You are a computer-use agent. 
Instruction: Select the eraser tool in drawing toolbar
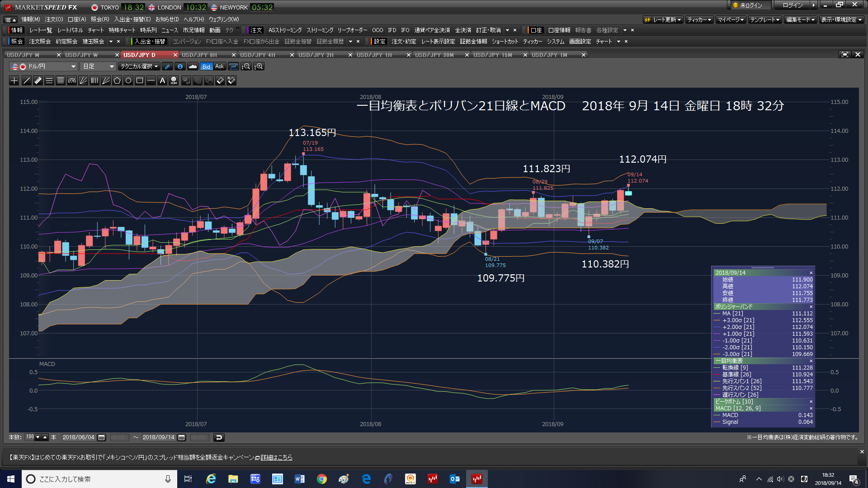(220, 81)
